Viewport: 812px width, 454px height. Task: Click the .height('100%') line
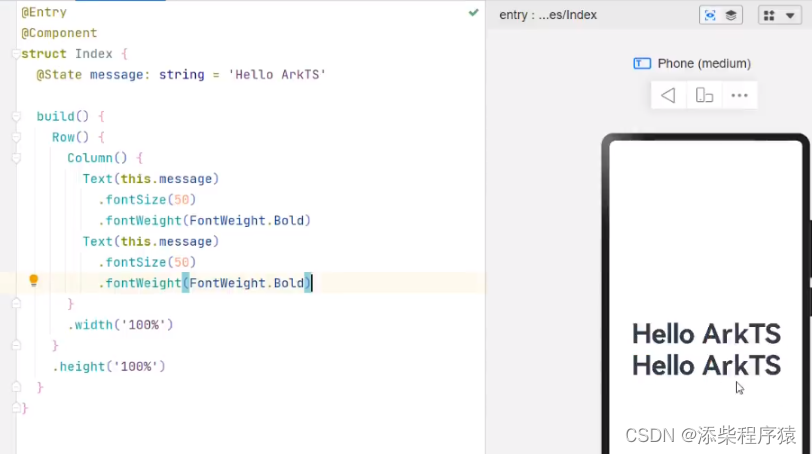click(109, 367)
